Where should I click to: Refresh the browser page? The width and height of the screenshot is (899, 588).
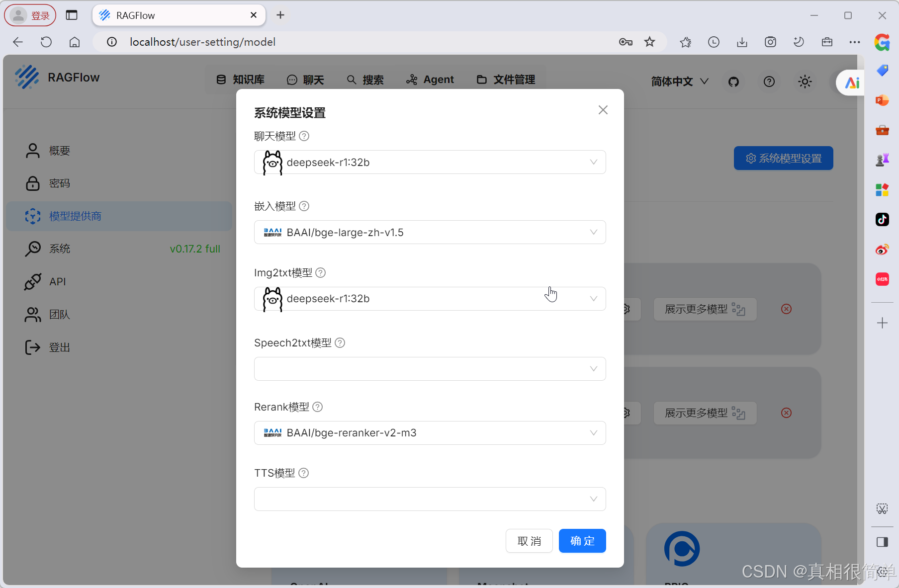pyautogui.click(x=46, y=42)
